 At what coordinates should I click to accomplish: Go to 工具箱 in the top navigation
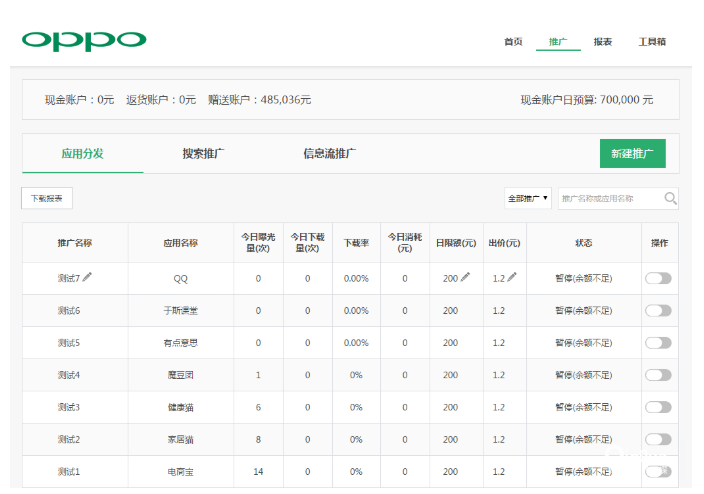click(652, 42)
